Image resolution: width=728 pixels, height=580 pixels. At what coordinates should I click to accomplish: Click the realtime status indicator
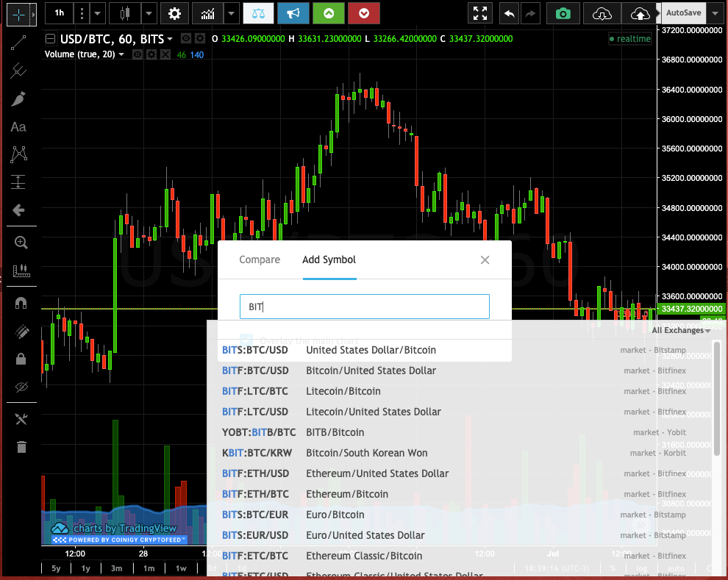630,39
